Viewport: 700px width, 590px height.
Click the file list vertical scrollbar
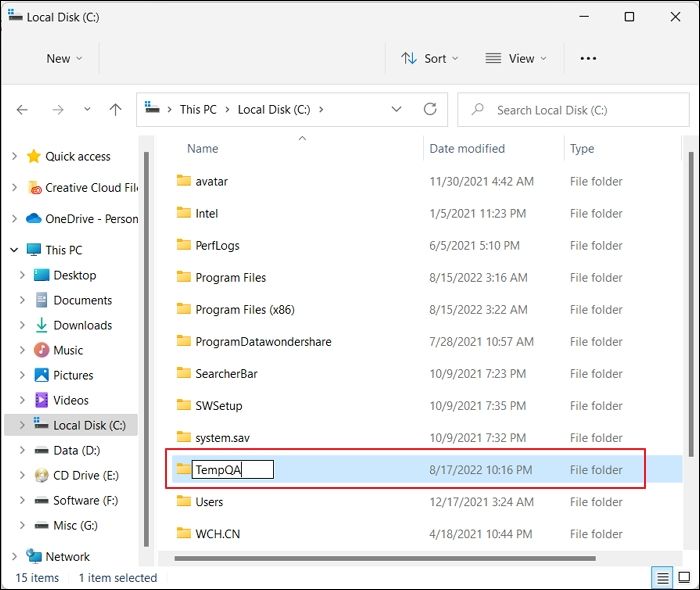point(691,303)
